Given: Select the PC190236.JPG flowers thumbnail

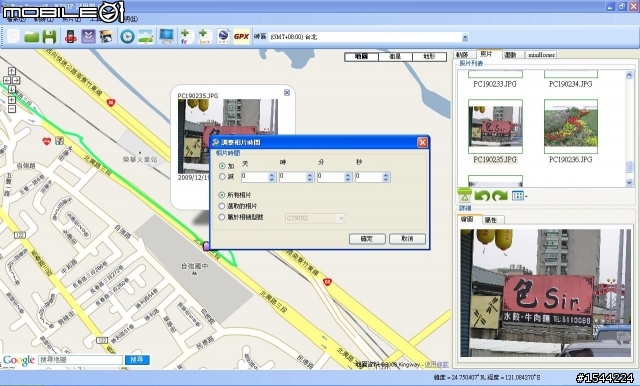Looking at the screenshot, I should [571, 126].
